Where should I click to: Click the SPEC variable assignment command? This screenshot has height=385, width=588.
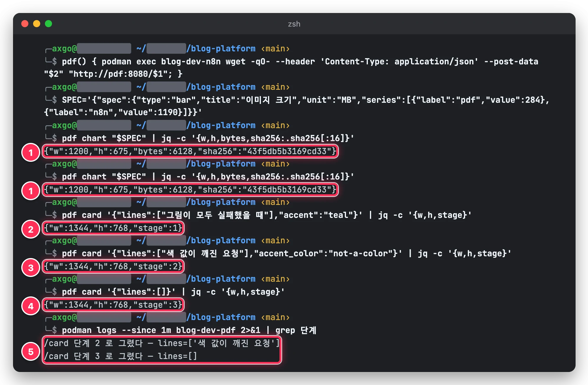tap(296, 106)
